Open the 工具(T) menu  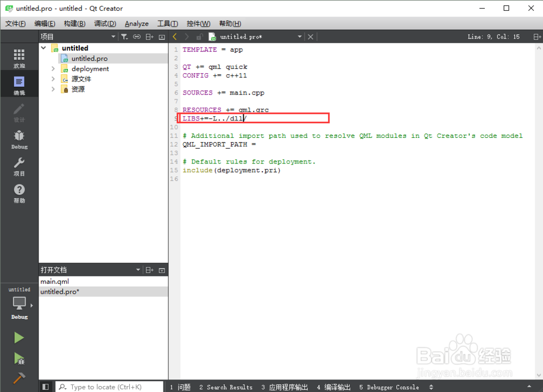[168, 23]
